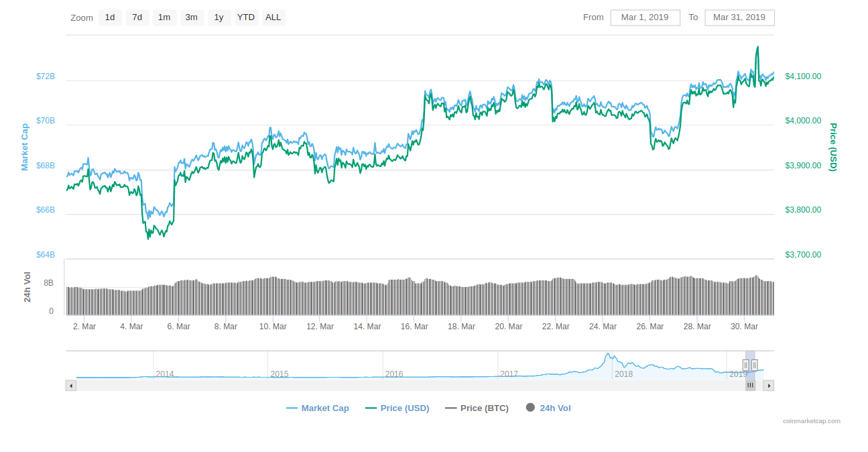Click 2014 in the navigator timeline
Viewport: 868px width, 452px height.
click(x=165, y=374)
